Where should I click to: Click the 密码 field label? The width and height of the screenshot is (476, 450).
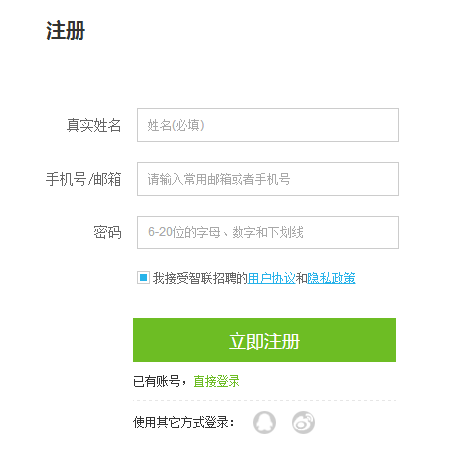107,232
